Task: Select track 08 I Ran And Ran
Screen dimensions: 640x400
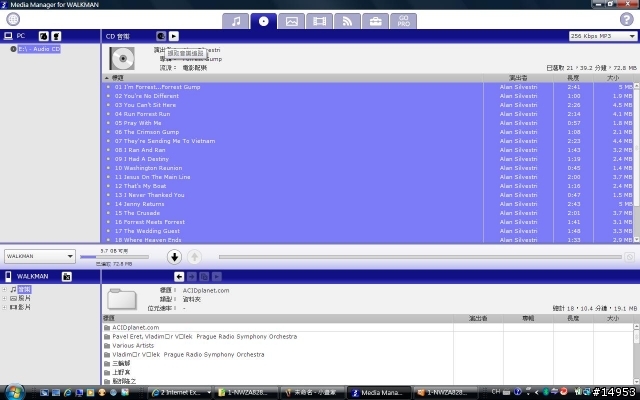Action: click(368, 150)
